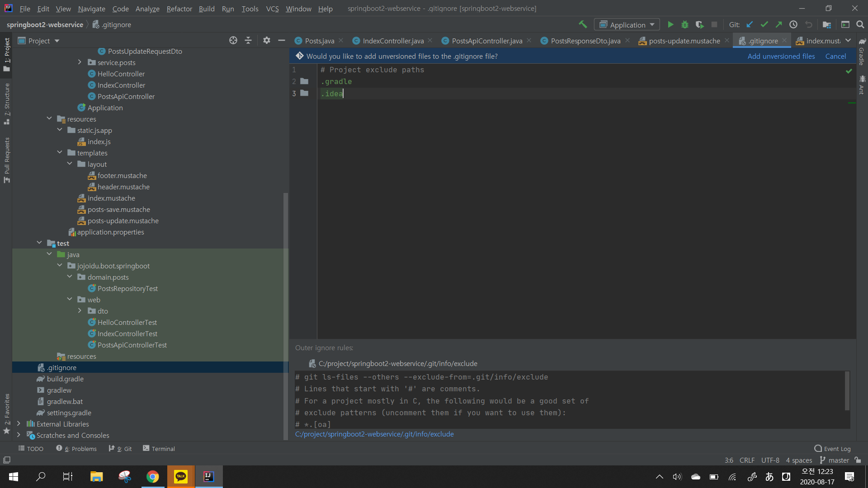Expand the External Libraries node
The image size is (868, 488).
click(19, 424)
